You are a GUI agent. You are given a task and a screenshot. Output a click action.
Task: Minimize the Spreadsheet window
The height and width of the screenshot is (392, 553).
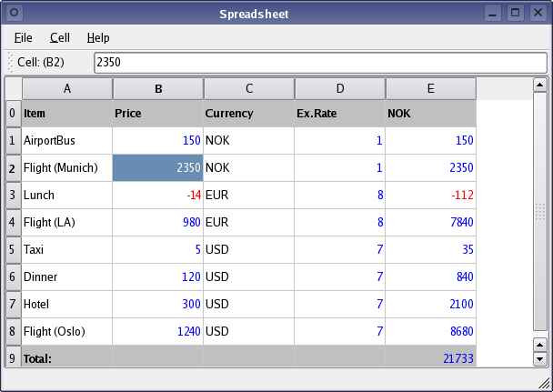493,13
